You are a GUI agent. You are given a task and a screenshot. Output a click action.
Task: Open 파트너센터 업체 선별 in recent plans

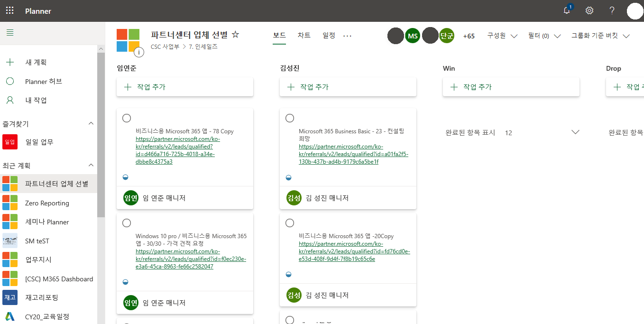48,184
